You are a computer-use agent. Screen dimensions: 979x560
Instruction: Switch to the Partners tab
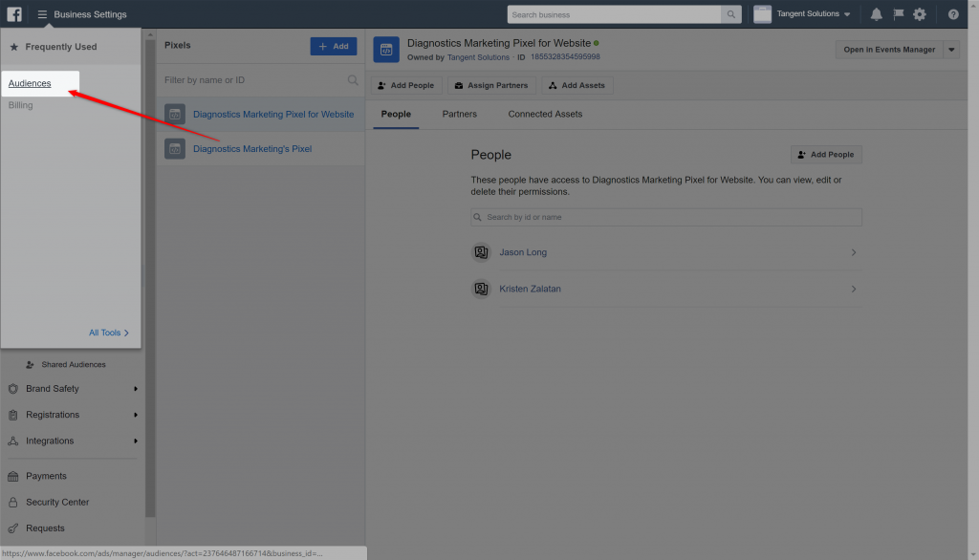pyautogui.click(x=460, y=115)
